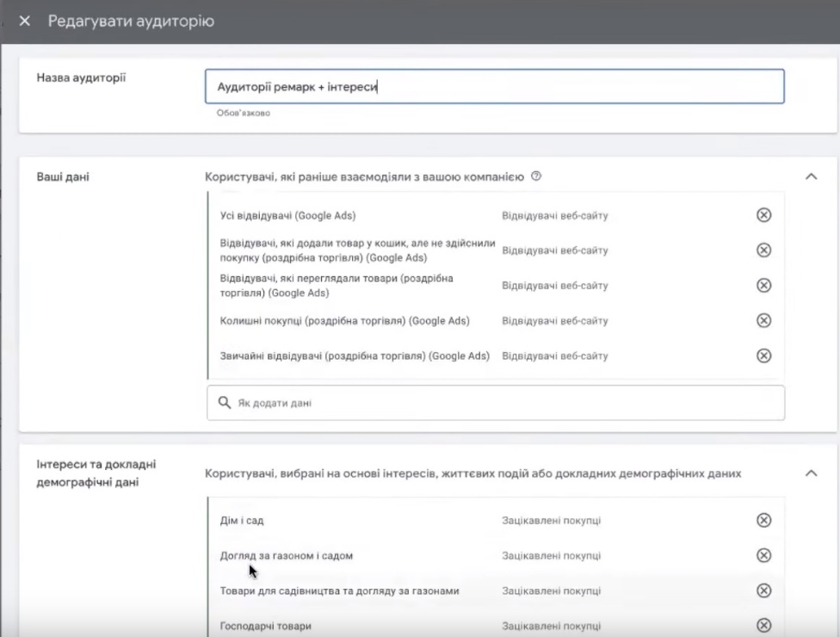Open help icon next to company interaction heading

[536, 176]
